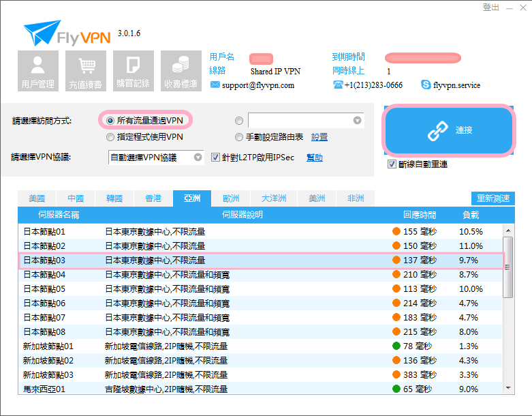The image size is (532, 416).
Task: Select server row 新加坡節點01
Action: point(260,346)
